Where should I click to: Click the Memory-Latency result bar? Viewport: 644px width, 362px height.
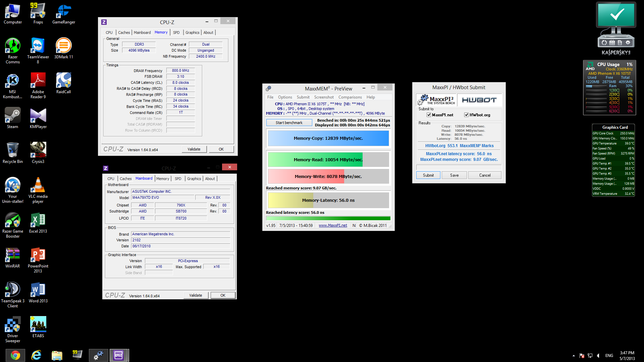click(328, 200)
